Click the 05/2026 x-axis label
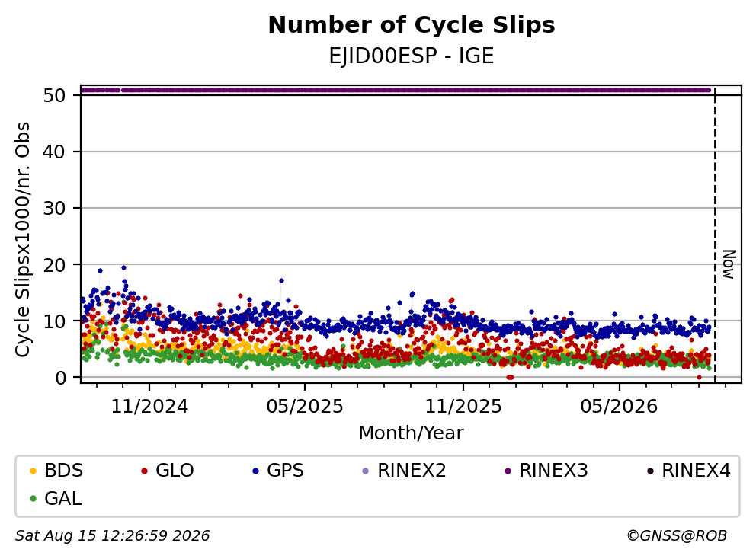The height and width of the screenshot is (559, 756). click(619, 407)
